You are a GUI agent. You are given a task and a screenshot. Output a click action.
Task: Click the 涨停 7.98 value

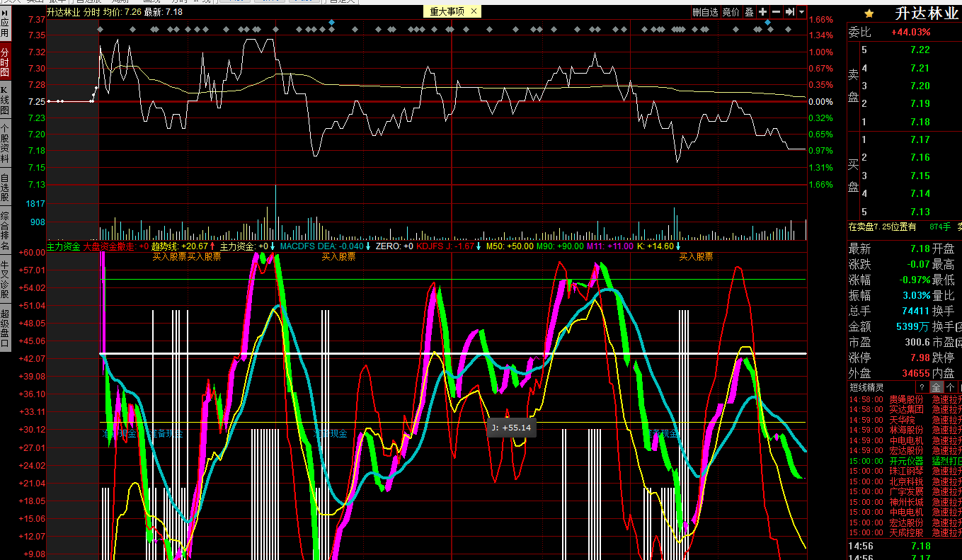pyautogui.click(x=920, y=358)
